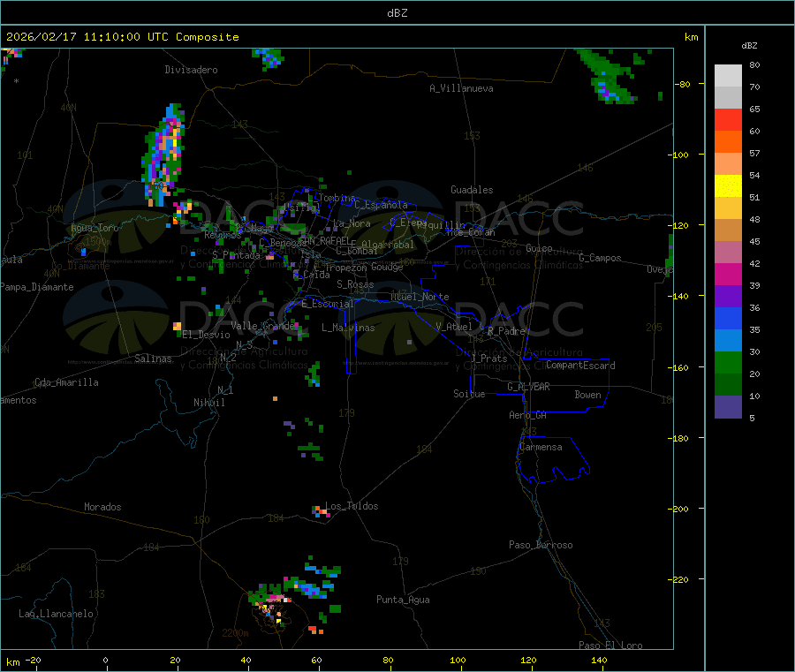Click the storm cell south of Divisadero
This screenshot has width=795, height=672.
tap(163, 155)
